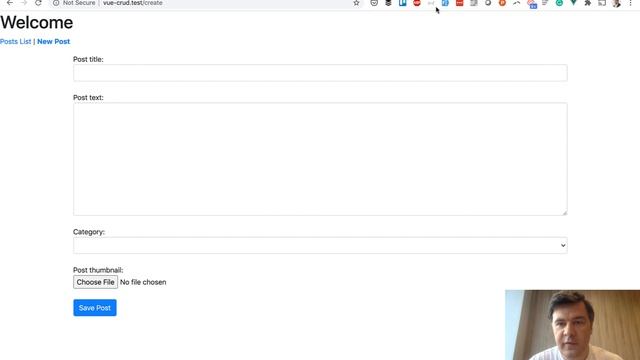The width and height of the screenshot is (640, 360).
Task: Click the vue-crud.test/create address bar
Action: point(133,3)
